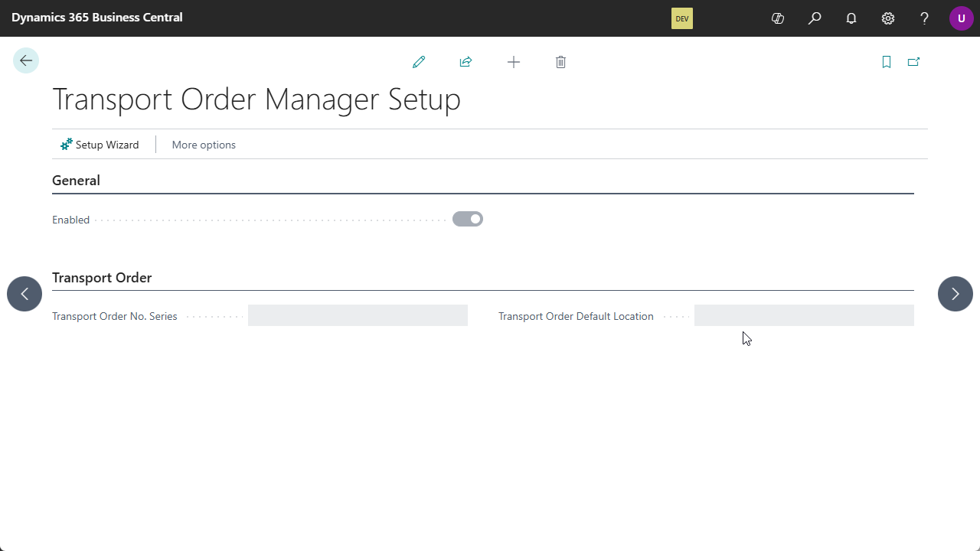The height and width of the screenshot is (551, 980).
Task: Toggle the Enabled switch
Action: pos(468,219)
